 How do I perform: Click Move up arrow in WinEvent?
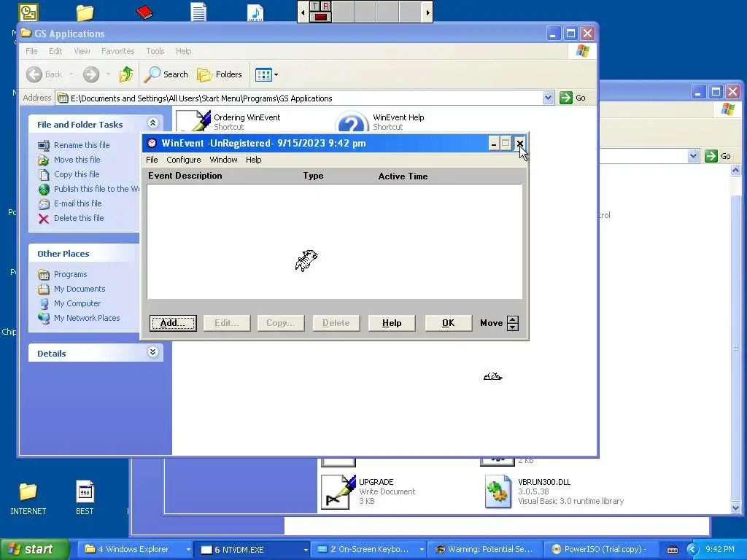pyautogui.click(x=513, y=319)
